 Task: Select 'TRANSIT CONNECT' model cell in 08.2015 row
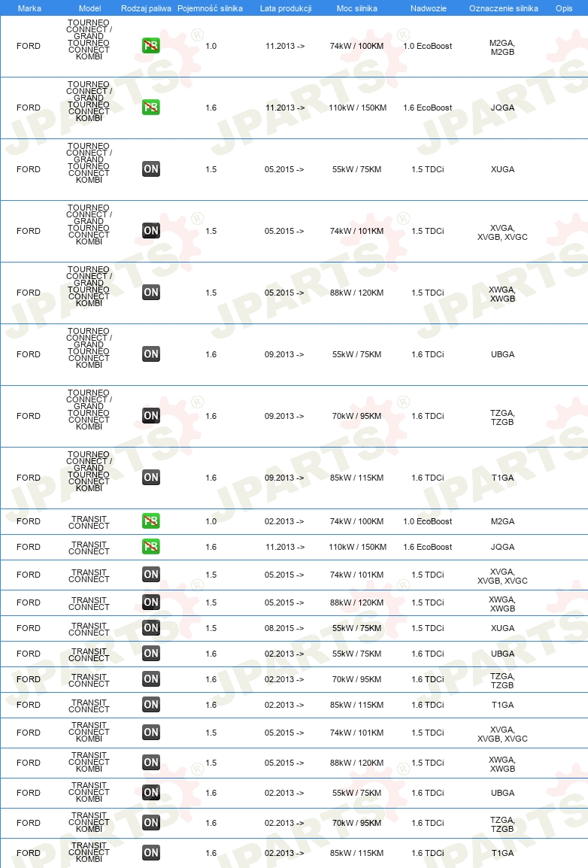pyautogui.click(x=89, y=629)
